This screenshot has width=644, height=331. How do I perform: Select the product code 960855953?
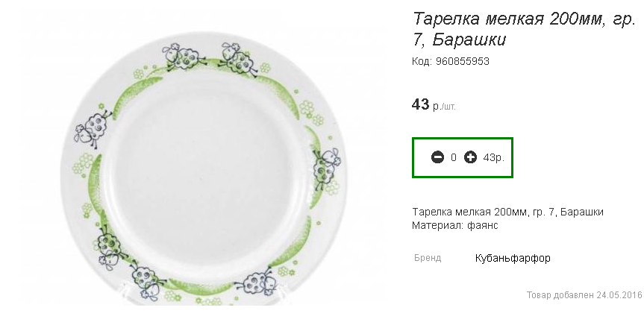tap(463, 62)
